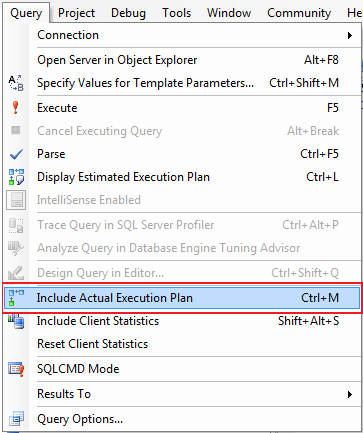
Task: Toggle Include Client Statistics option
Action: pos(182,321)
